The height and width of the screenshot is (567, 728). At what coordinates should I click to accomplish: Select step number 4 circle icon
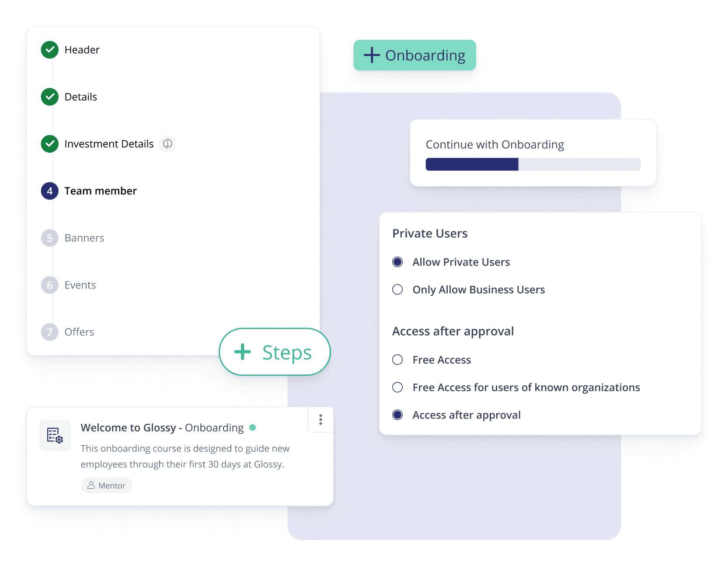[x=50, y=191]
